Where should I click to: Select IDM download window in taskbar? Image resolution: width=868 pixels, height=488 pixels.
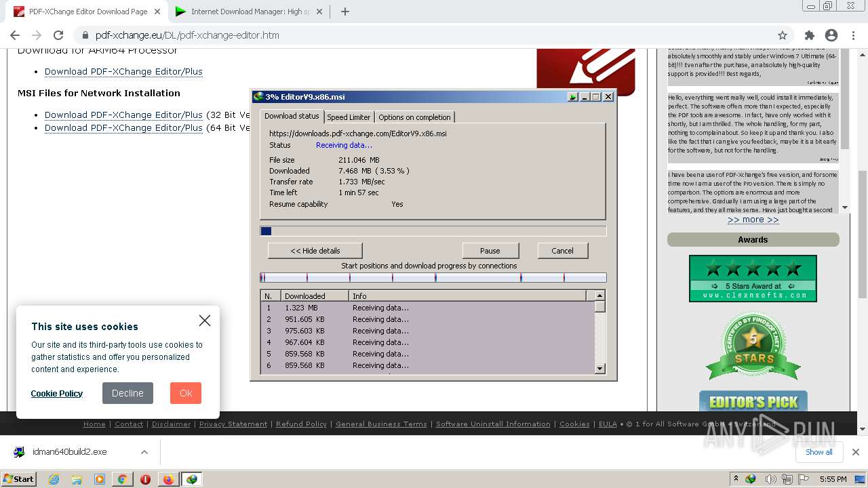tap(192, 479)
